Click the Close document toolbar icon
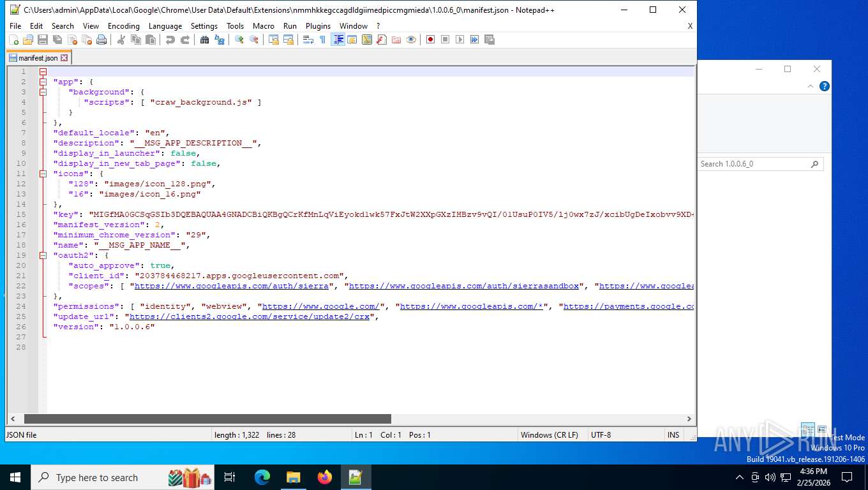 point(72,40)
